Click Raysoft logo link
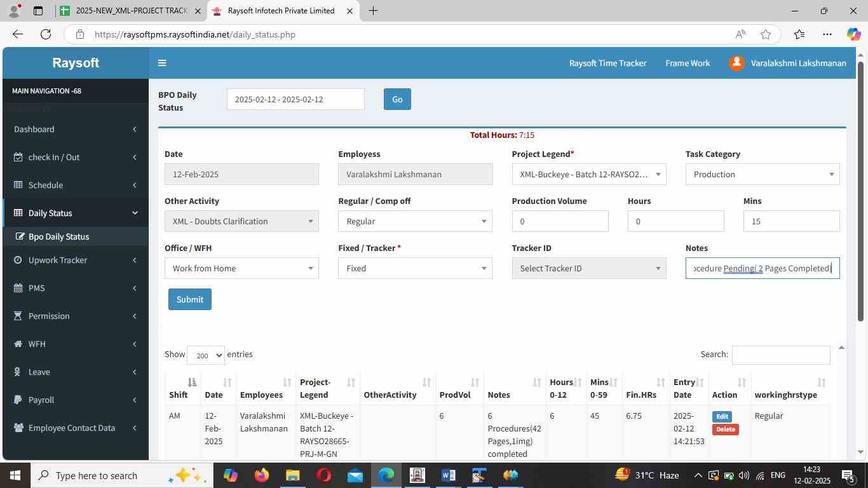This screenshot has width=868, height=488. pyautogui.click(x=76, y=63)
